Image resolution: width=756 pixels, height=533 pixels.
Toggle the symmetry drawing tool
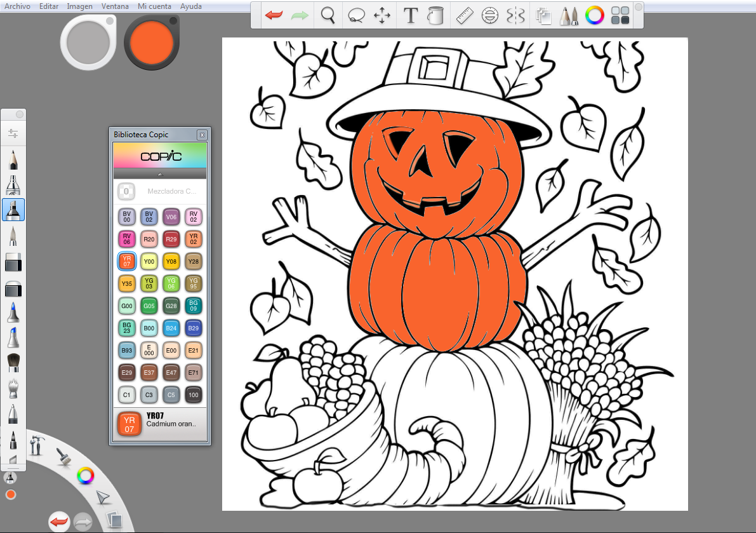(x=515, y=15)
